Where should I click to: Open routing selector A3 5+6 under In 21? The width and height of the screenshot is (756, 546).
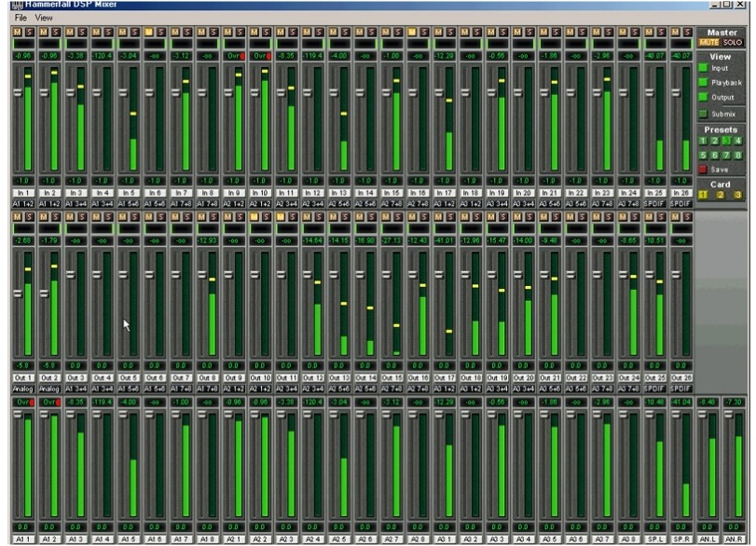(x=550, y=204)
